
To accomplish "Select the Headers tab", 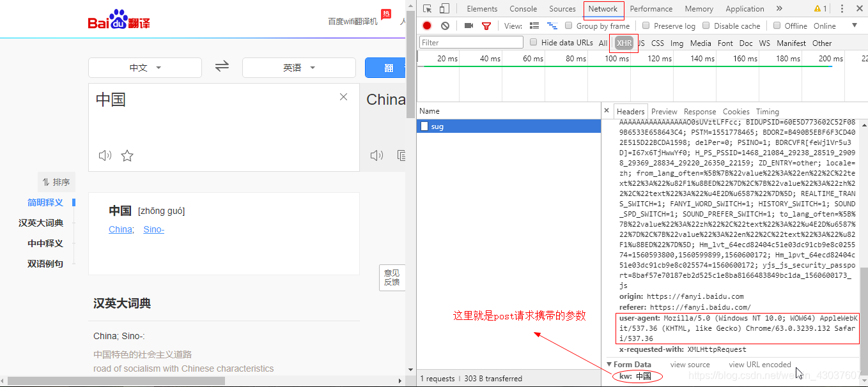I will [631, 111].
